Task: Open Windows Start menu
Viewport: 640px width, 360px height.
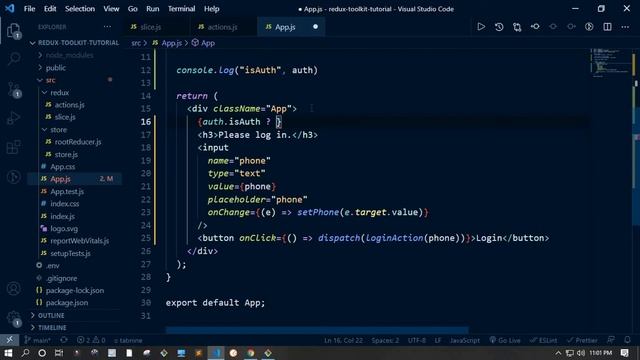Action: 8,353
